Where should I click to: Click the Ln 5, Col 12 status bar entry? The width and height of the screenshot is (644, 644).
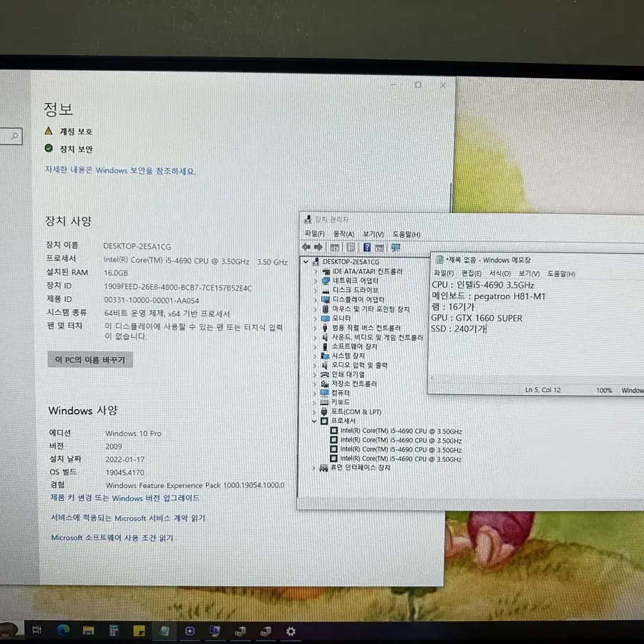click(x=543, y=390)
